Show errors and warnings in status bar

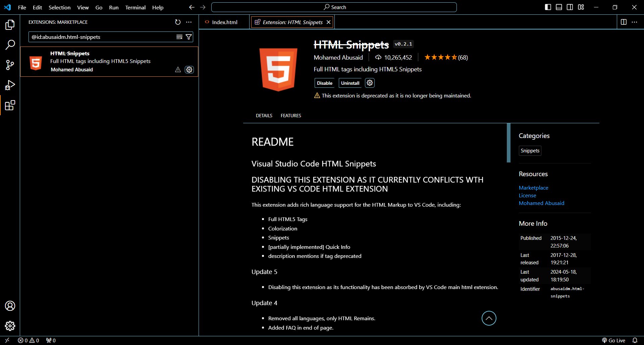29,340
